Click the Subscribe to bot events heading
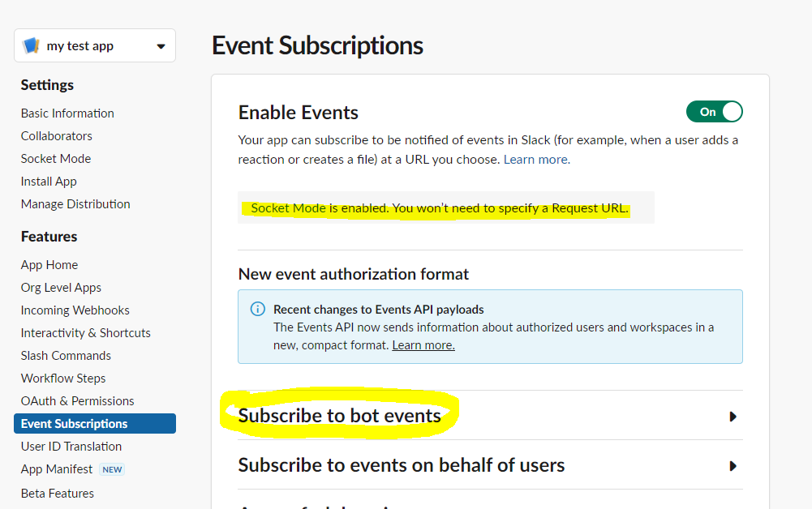The height and width of the screenshot is (509, 812). pos(339,416)
